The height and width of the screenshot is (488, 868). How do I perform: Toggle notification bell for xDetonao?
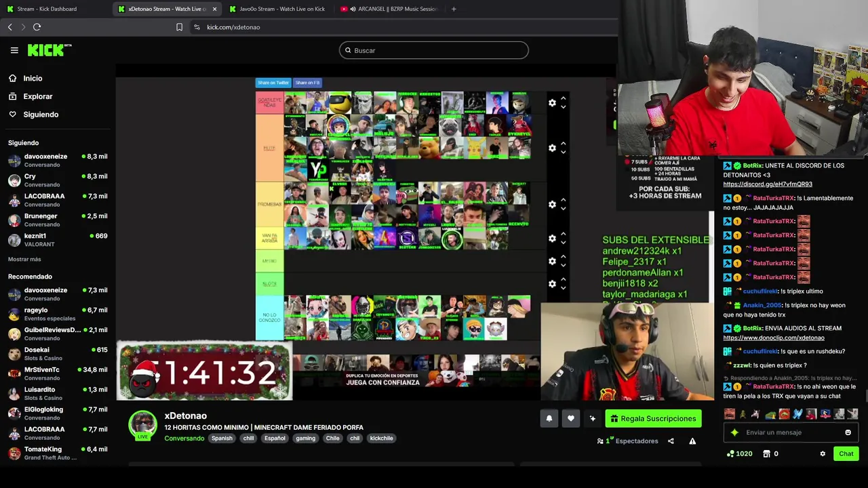click(x=549, y=419)
